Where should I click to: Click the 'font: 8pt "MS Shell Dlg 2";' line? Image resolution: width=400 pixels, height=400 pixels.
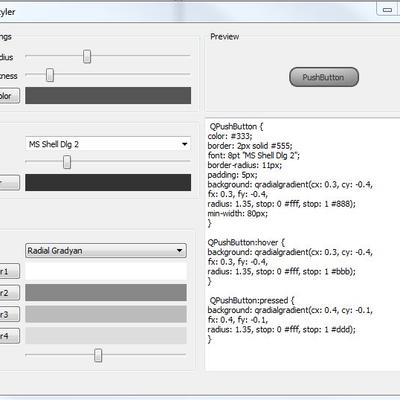(254, 155)
